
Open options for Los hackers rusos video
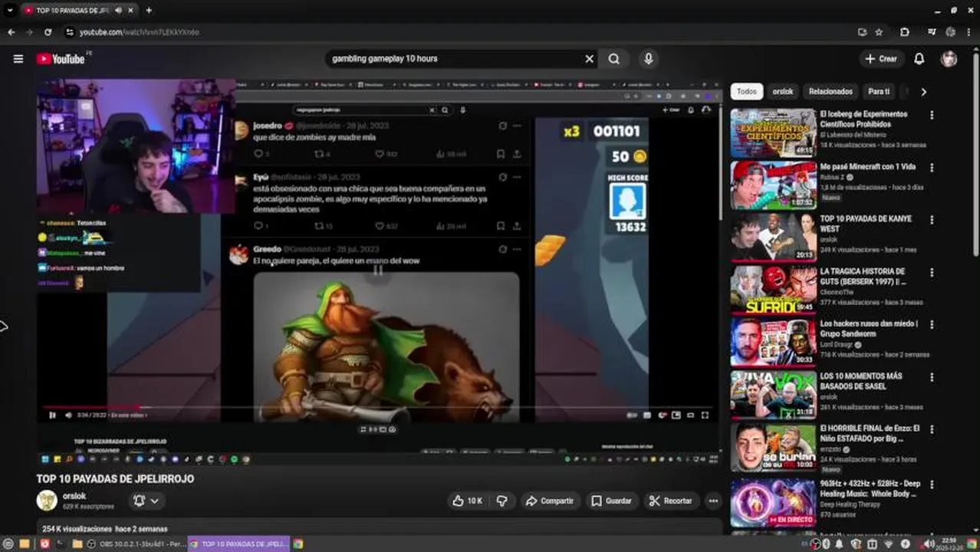[x=932, y=324]
